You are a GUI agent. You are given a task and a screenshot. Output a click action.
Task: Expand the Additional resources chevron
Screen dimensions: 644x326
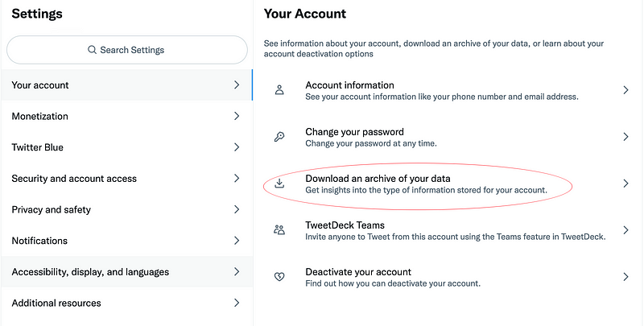(237, 303)
